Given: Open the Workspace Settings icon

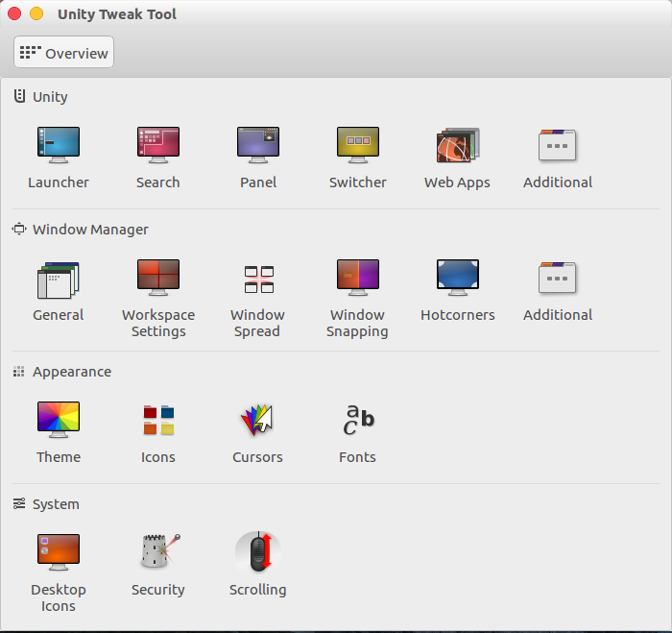Looking at the screenshot, I should pyautogui.click(x=158, y=278).
